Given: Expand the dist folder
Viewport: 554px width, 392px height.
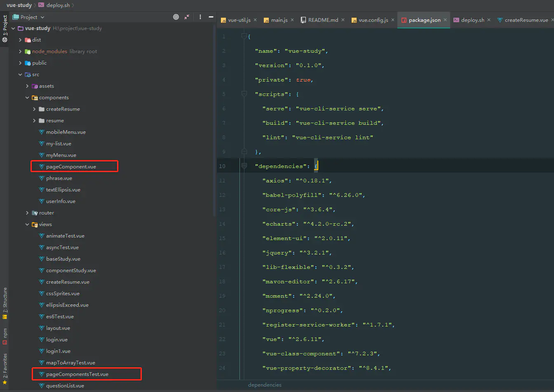Looking at the screenshot, I should tap(20, 40).
